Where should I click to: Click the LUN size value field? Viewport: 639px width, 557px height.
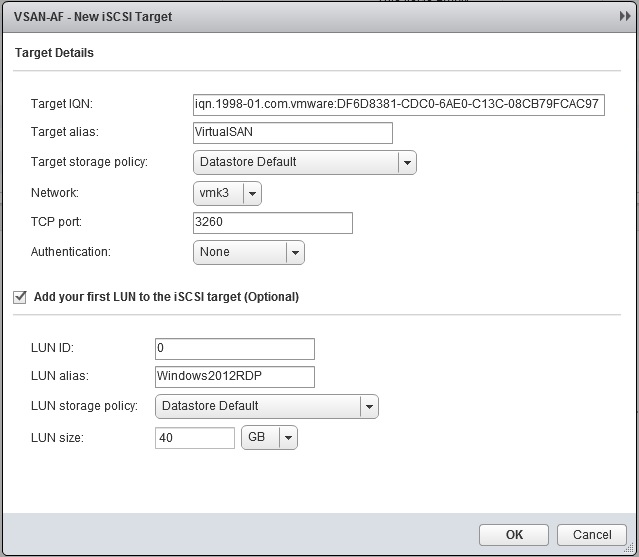[195, 438]
